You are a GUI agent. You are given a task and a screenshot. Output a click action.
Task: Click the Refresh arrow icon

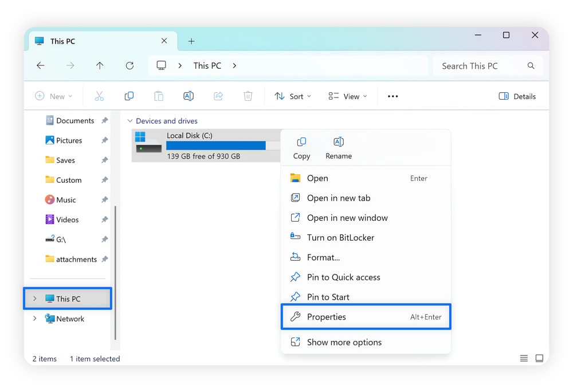(x=129, y=66)
